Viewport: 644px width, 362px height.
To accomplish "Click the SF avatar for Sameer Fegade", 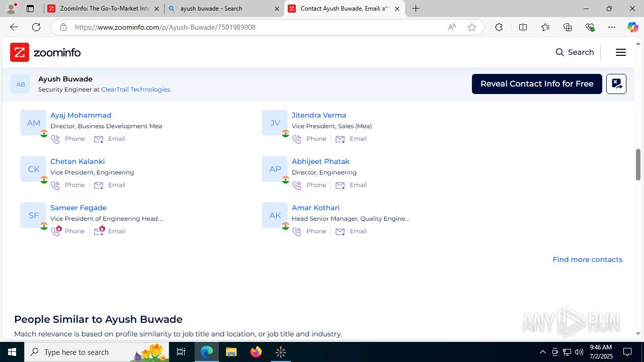I will [33, 215].
